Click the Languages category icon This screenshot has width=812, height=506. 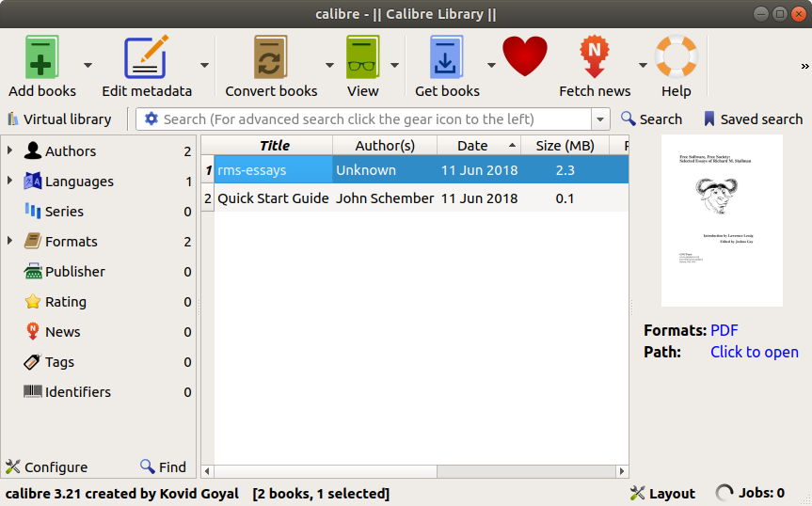point(33,182)
